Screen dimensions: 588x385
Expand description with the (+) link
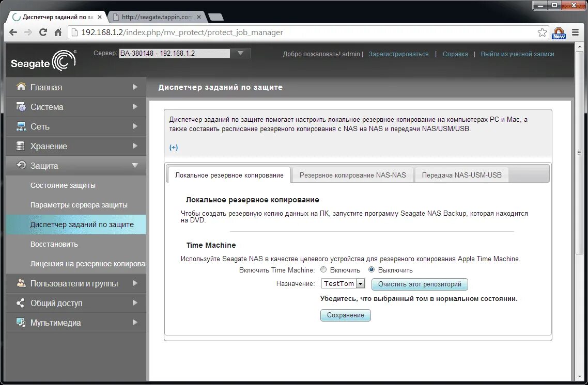pos(174,147)
